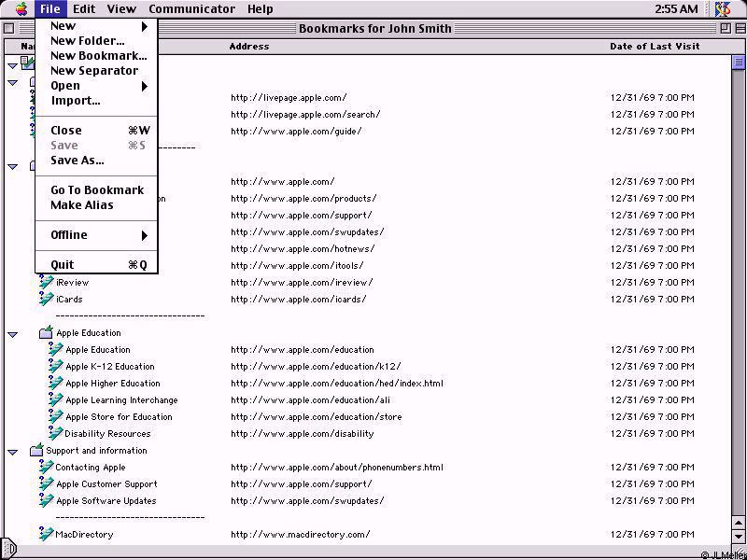Click the Apple K-12 Education bookmark icon

click(56, 366)
